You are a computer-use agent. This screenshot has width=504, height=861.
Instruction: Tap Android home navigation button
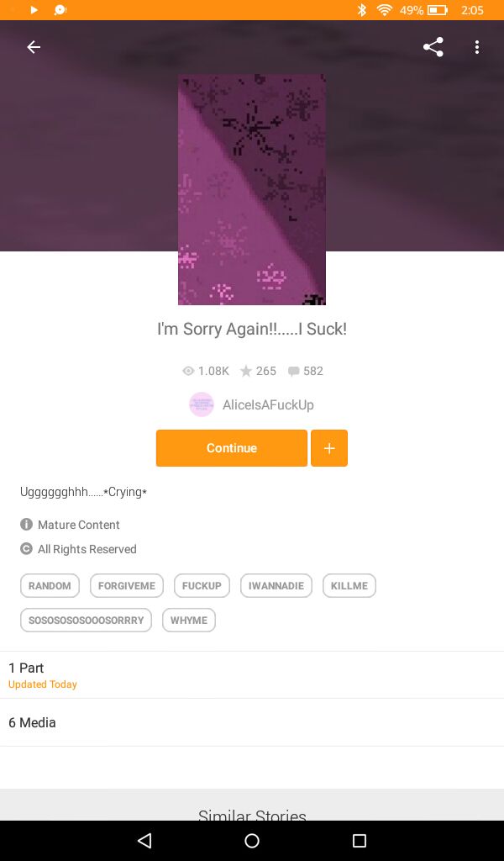tap(252, 841)
